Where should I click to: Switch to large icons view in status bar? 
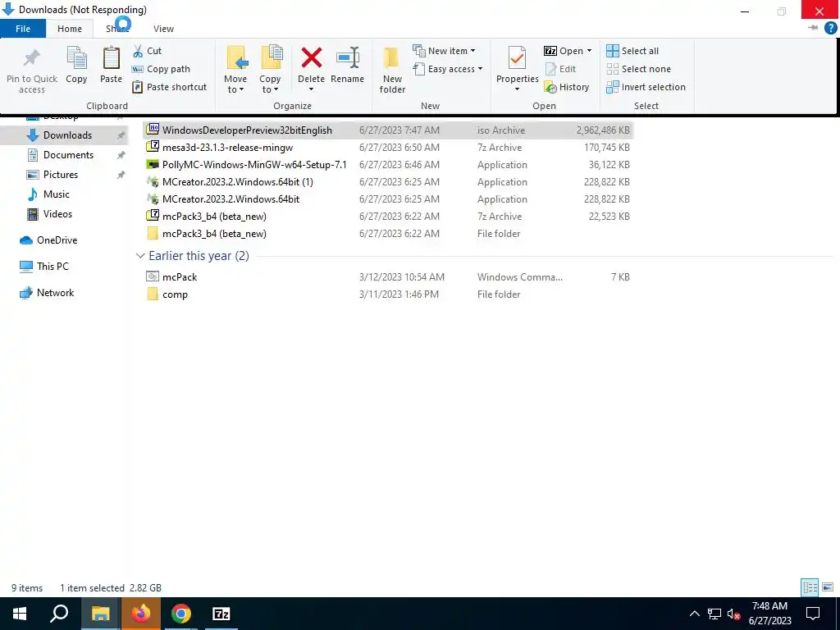pos(828,587)
